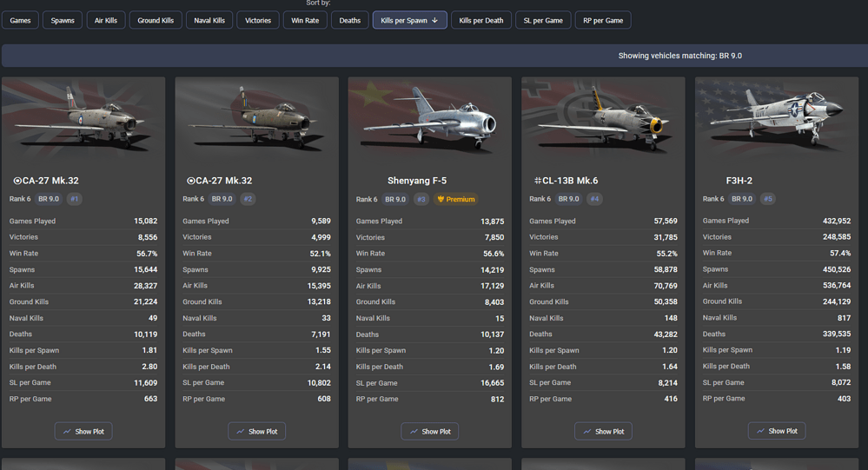Sort vehicles by Kills per Death

[x=481, y=21]
